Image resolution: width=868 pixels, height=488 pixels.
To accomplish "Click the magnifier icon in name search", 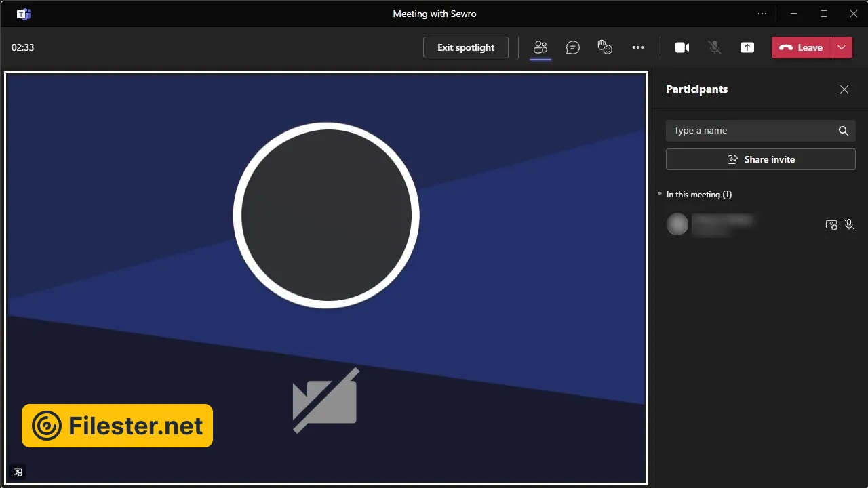I will 844,131.
